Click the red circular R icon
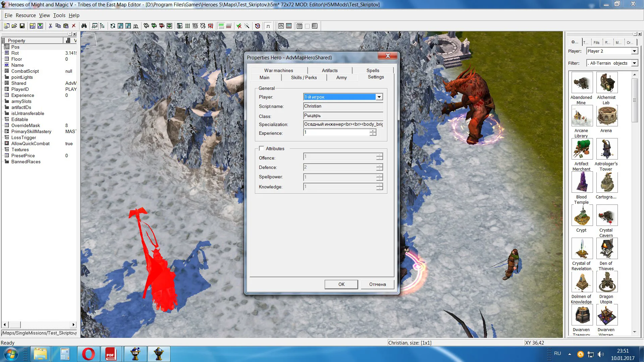This screenshot has width=644, height=362. point(257,26)
